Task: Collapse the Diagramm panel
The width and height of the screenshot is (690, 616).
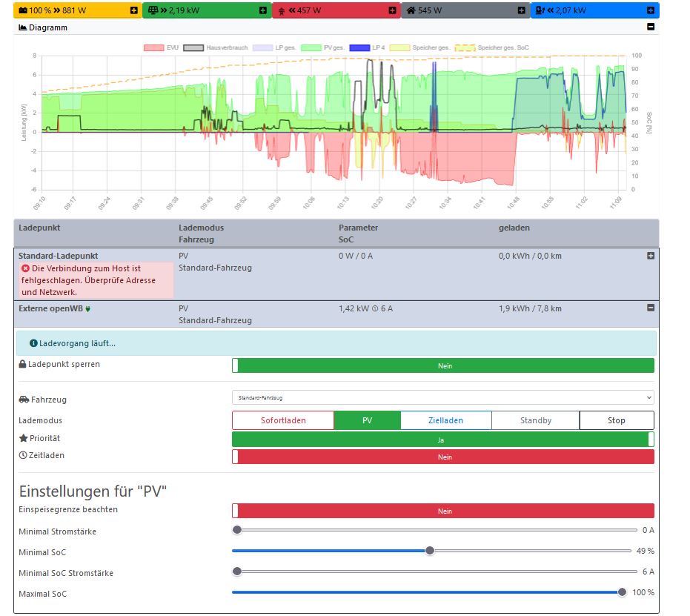Action: (651, 27)
